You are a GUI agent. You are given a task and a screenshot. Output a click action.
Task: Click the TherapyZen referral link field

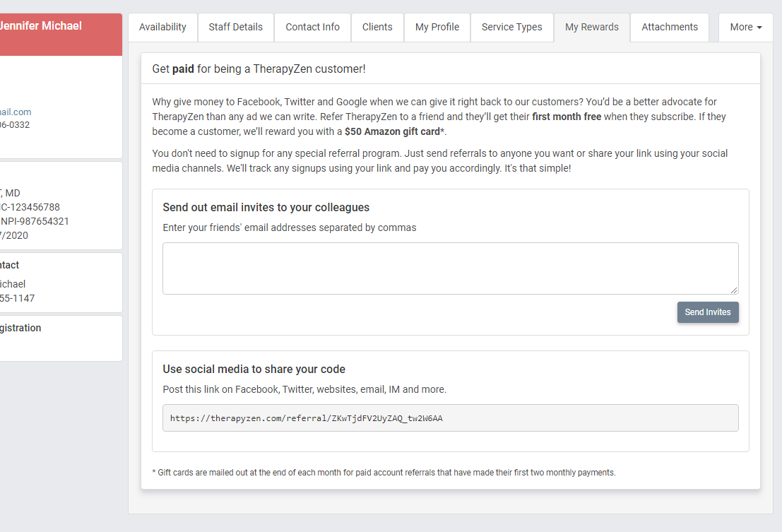coord(451,418)
